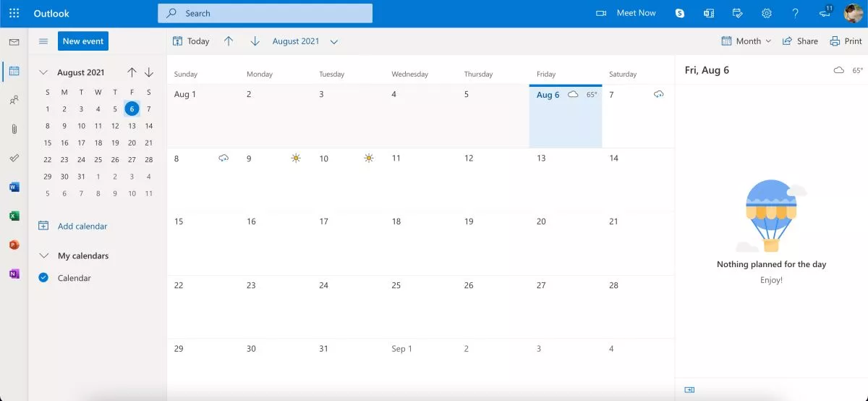Collapse the August 2021 mini calendar chevron
This screenshot has height=401, width=868.
(43, 72)
